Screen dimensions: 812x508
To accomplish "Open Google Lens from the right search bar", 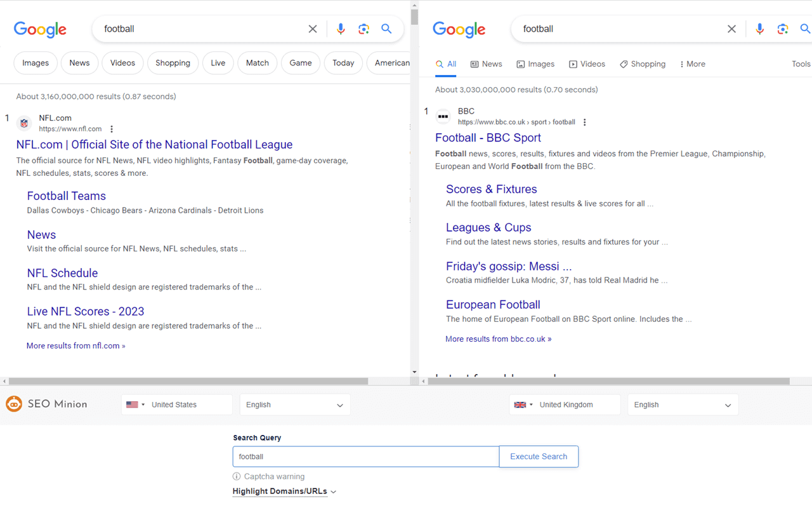I will pyautogui.click(x=782, y=29).
